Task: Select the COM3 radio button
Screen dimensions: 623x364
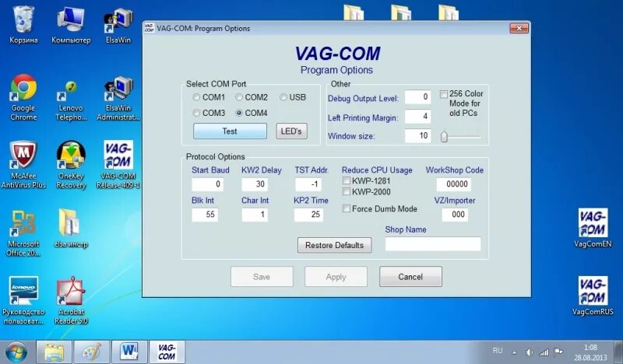Action: point(196,113)
